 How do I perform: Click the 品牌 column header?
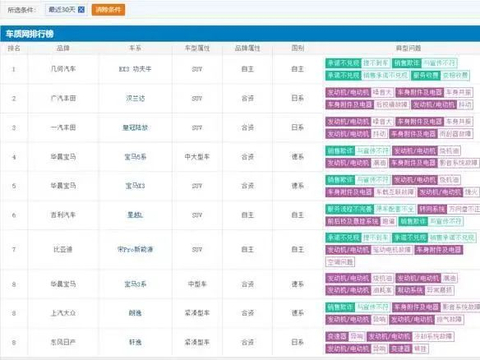[63, 48]
